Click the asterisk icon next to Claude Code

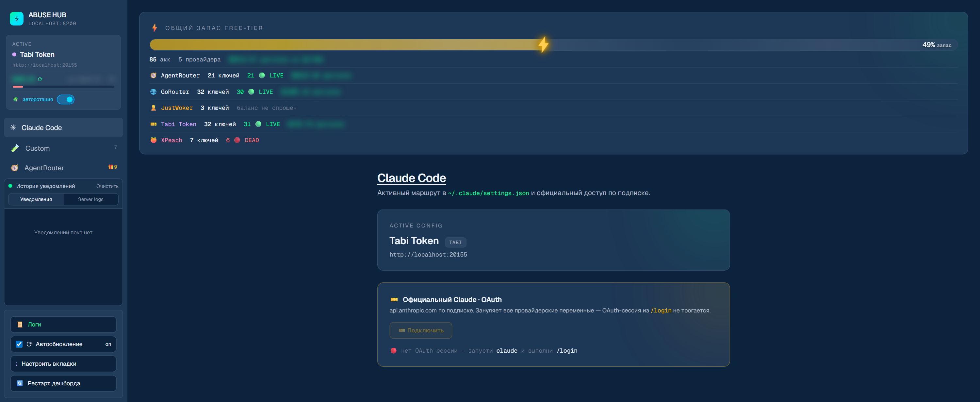tap(13, 127)
